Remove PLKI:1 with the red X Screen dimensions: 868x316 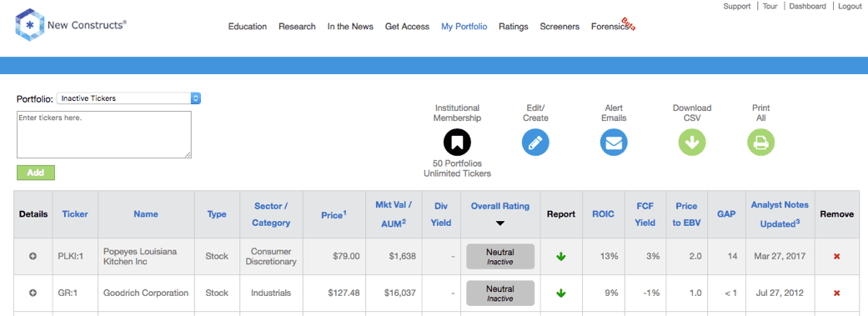tap(836, 257)
